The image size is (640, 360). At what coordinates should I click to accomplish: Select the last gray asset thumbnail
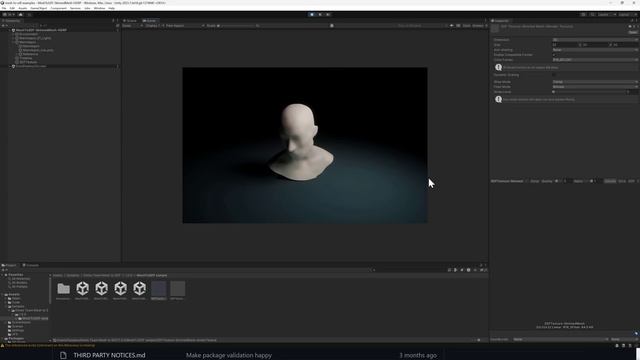point(178,289)
